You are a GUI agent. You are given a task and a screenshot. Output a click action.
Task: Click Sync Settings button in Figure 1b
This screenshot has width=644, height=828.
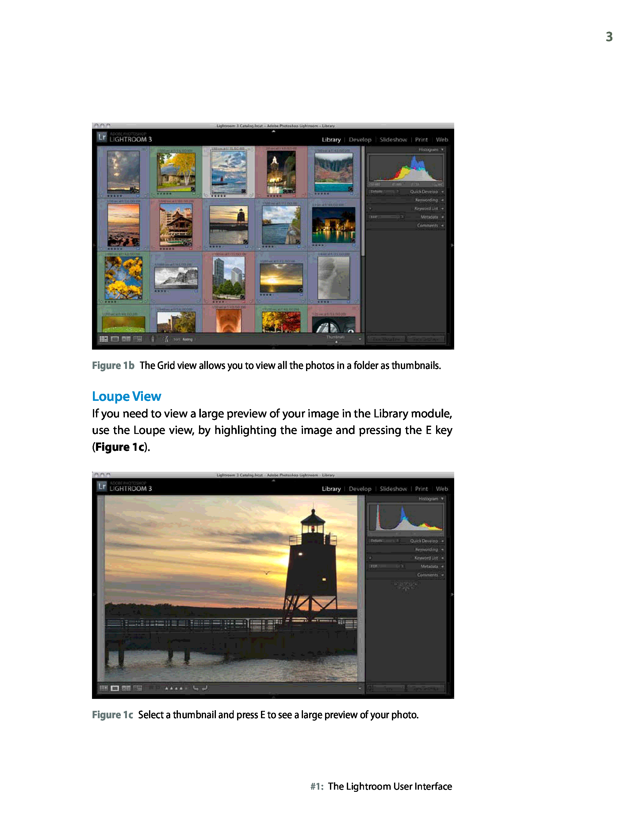coord(426,339)
